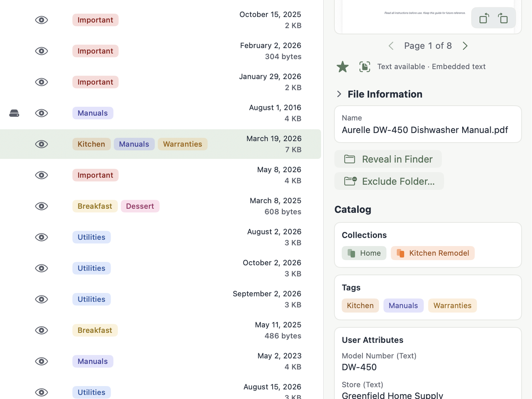Toggle the eye on the May 11, 2025 row
Viewport: 532px width, 399px height.
42,331
